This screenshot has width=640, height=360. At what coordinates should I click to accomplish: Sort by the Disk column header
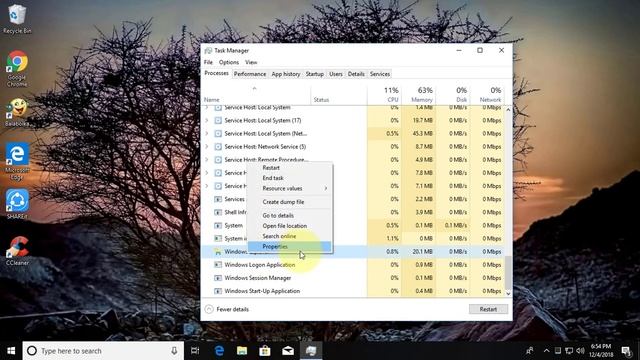click(453, 94)
